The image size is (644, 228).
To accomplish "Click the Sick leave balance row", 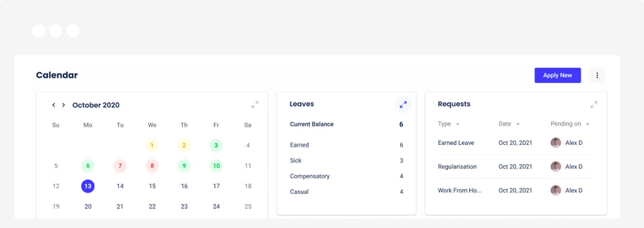I will pos(346,161).
